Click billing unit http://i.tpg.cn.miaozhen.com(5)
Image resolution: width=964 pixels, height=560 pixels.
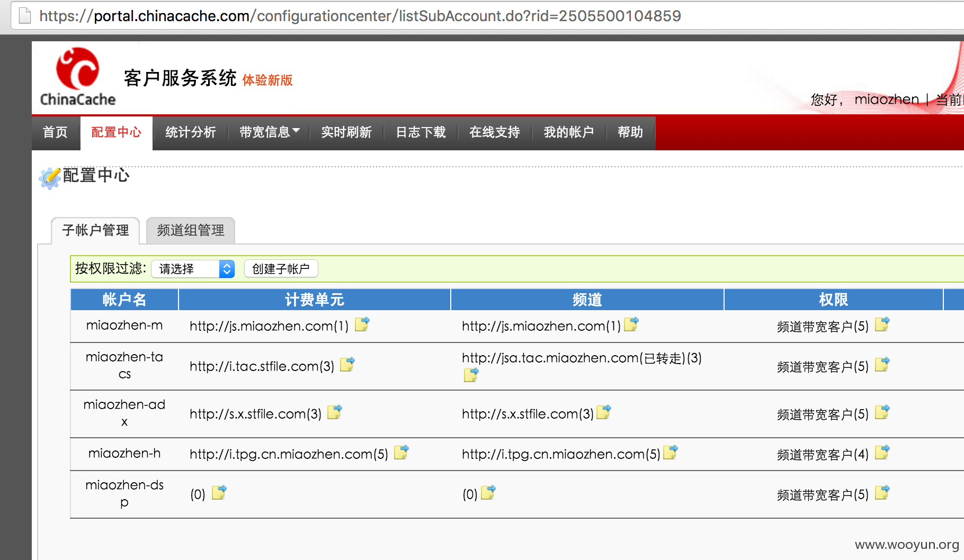(x=289, y=454)
